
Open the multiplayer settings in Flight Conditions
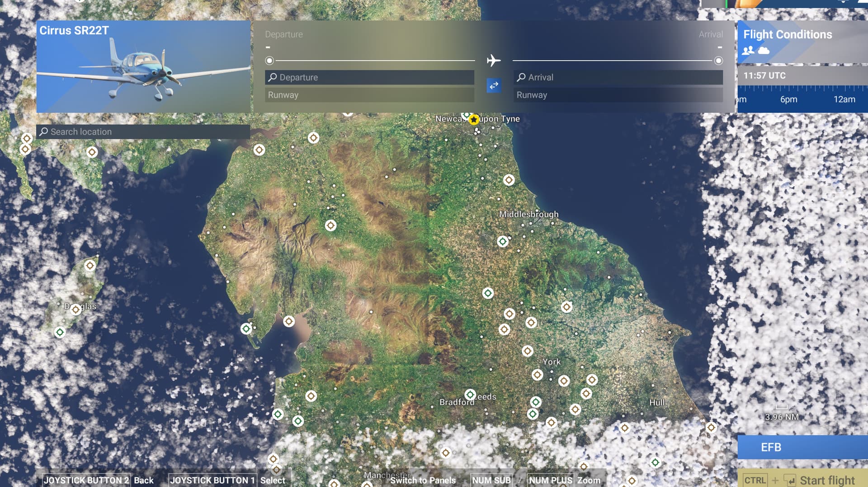[748, 51]
